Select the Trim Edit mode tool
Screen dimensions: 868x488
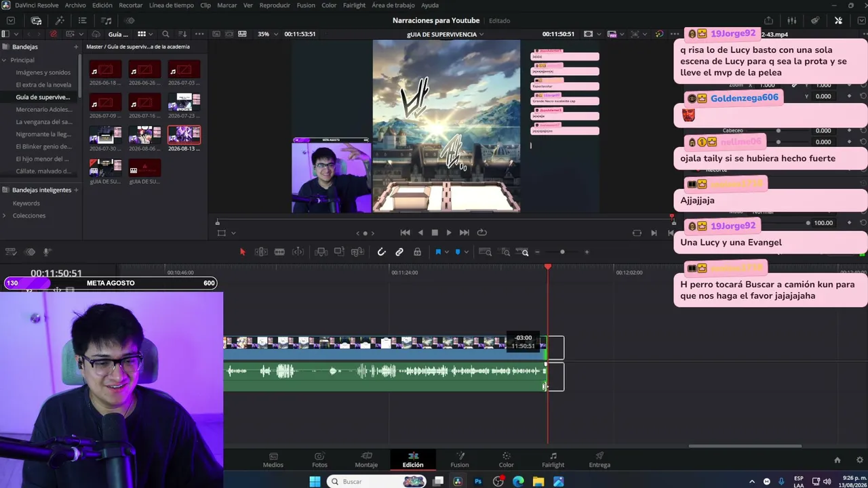tap(261, 252)
